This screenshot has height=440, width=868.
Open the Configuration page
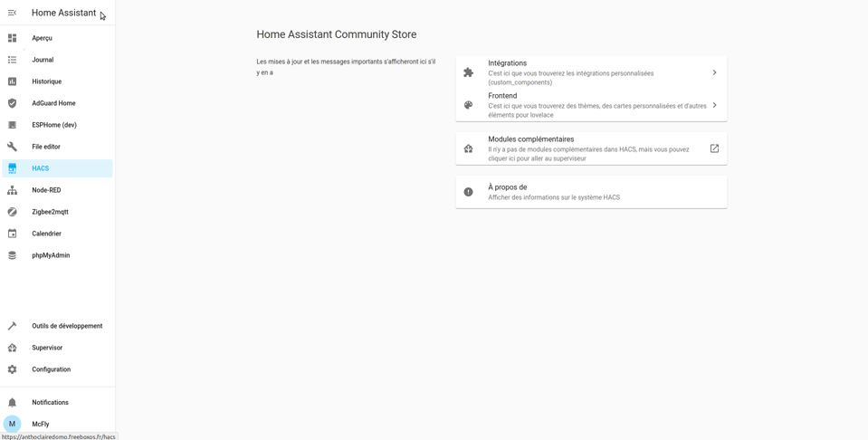tap(58, 369)
